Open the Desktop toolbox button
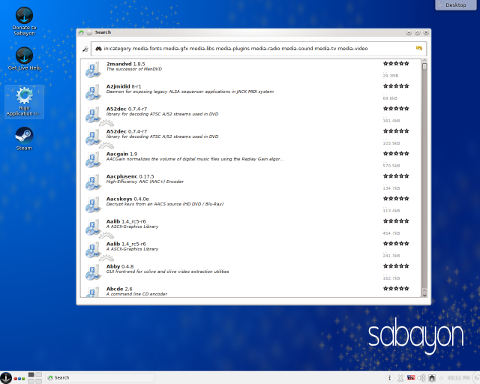This screenshot has width=480, height=384. coord(456,5)
